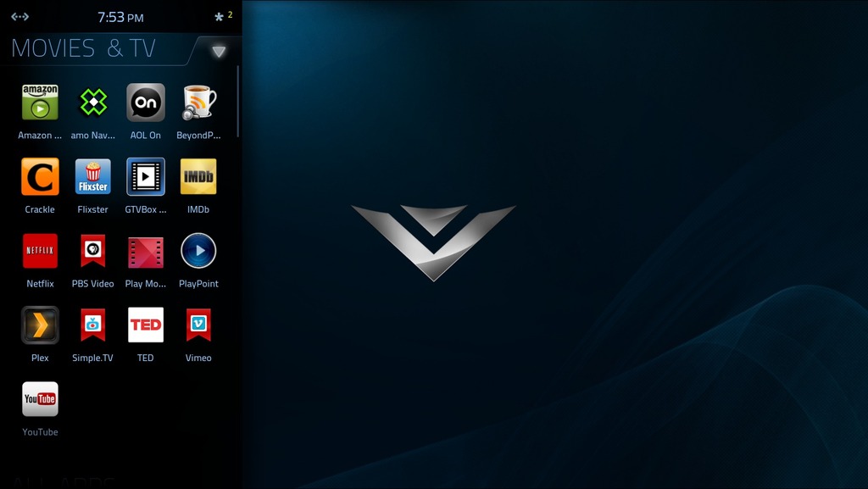The height and width of the screenshot is (489, 868).
Task: Open the Amazon Instant Video app
Action: (40, 103)
